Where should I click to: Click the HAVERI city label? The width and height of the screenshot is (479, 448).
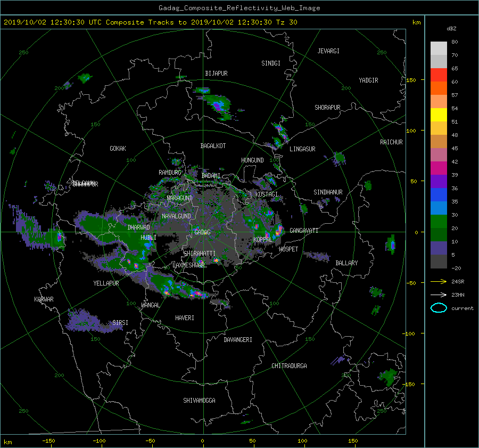click(185, 317)
